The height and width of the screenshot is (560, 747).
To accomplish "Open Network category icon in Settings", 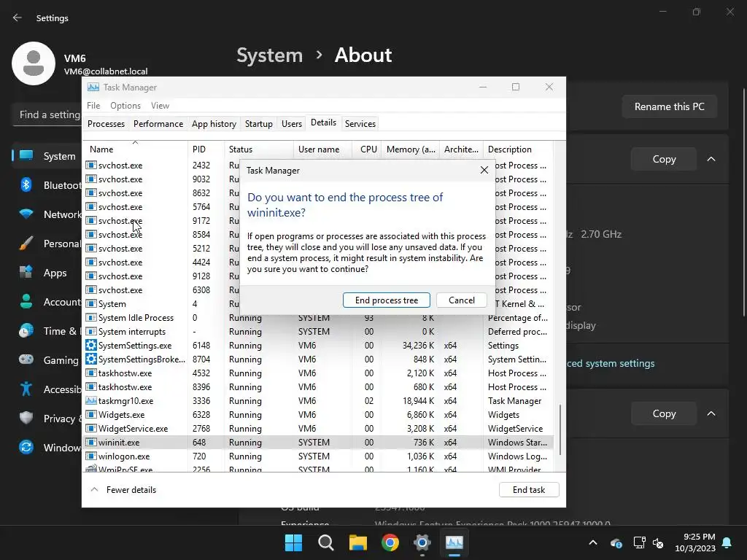I will 26,214.
